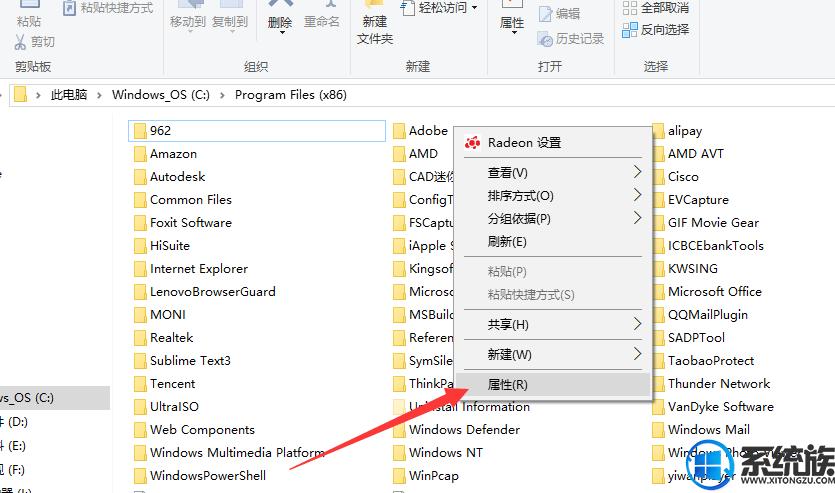
Task: Open the 查看(V) submenu
Action: pos(553,172)
